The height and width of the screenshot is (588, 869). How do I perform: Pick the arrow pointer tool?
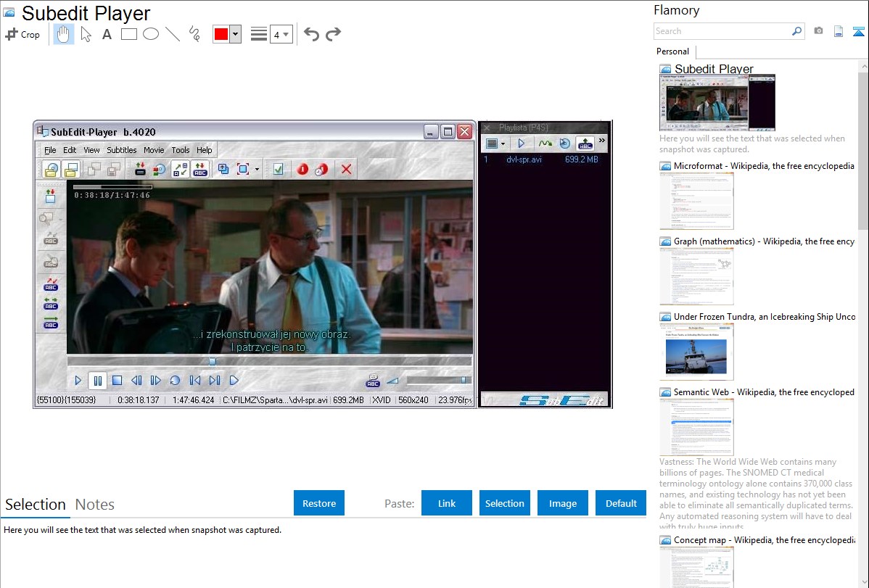pyautogui.click(x=86, y=34)
